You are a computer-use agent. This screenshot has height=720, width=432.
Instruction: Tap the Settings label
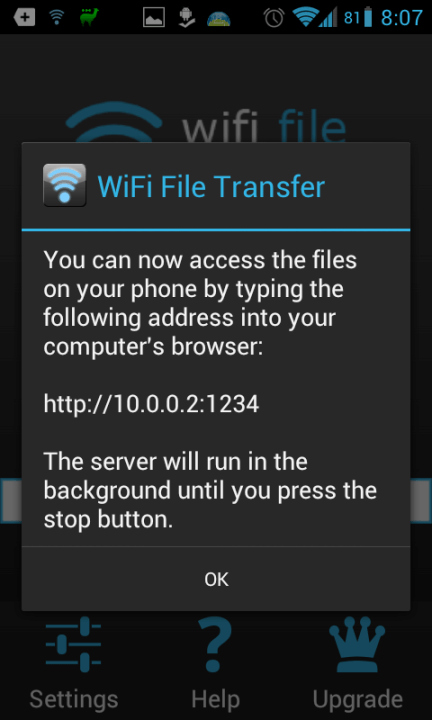point(74,700)
